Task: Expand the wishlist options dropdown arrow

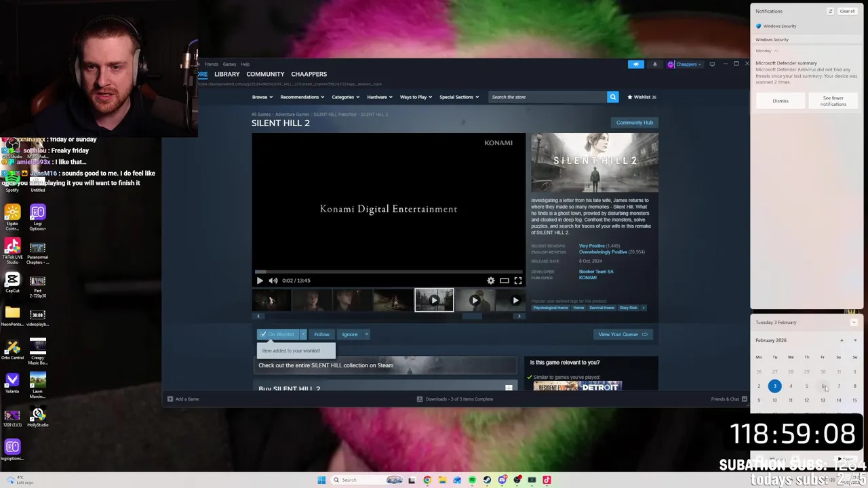Action: [303, 334]
